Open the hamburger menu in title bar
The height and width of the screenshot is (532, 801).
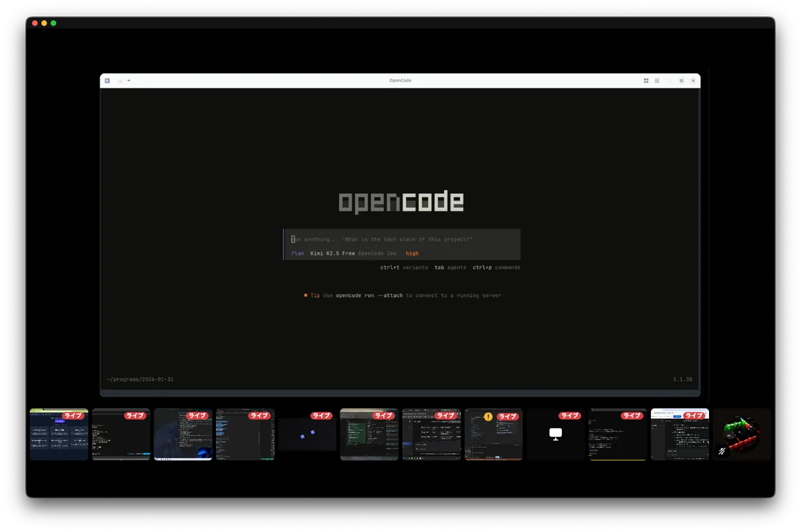[x=656, y=81]
